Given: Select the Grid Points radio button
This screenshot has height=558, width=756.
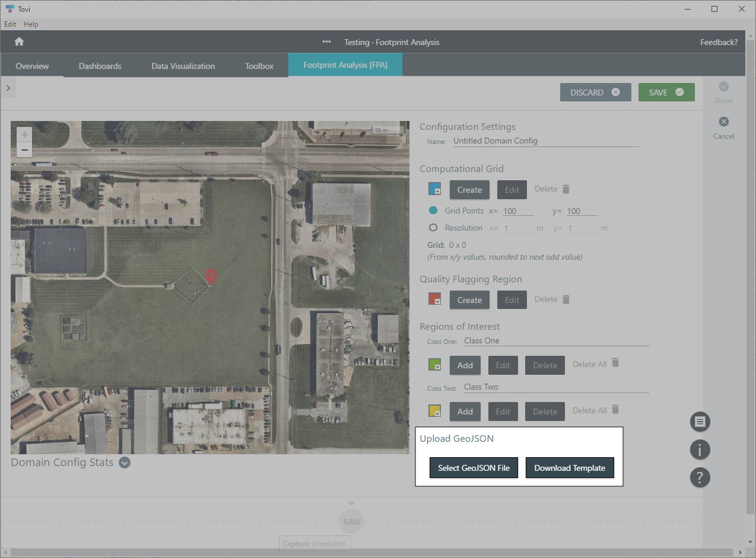Looking at the screenshot, I should click(x=433, y=210).
